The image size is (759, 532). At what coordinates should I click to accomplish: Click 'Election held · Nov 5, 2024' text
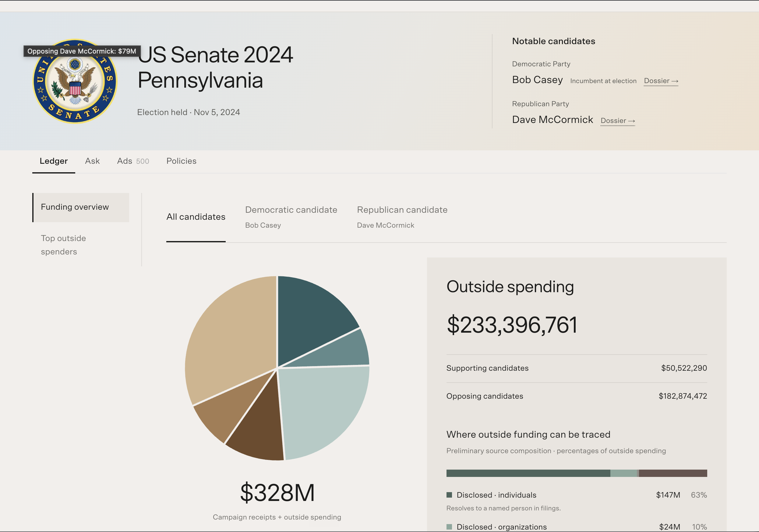pos(189,113)
